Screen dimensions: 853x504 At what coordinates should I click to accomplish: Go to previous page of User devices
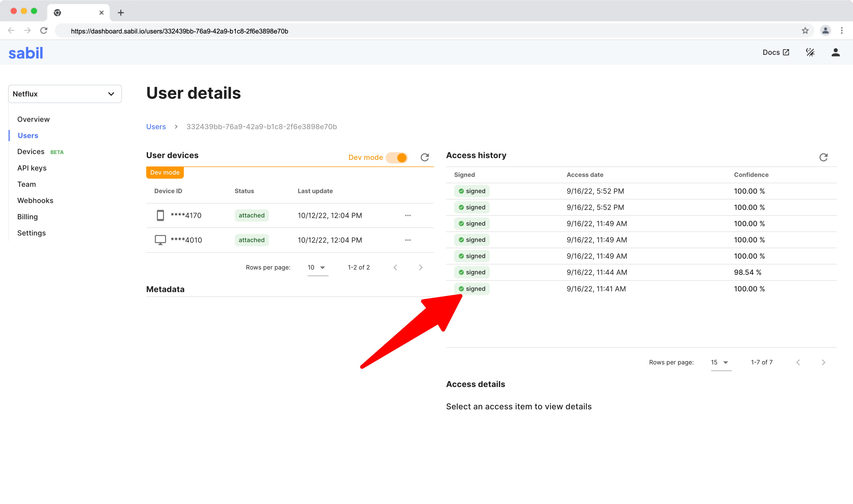point(395,268)
